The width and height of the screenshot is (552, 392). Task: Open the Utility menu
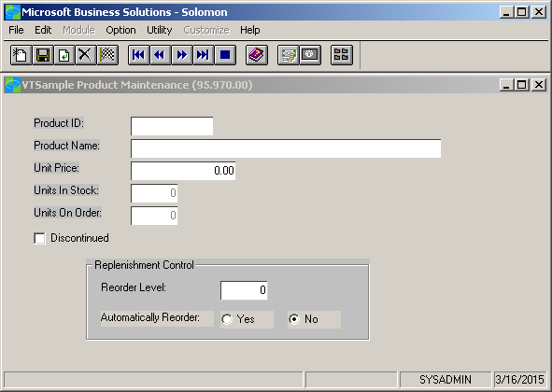160,30
